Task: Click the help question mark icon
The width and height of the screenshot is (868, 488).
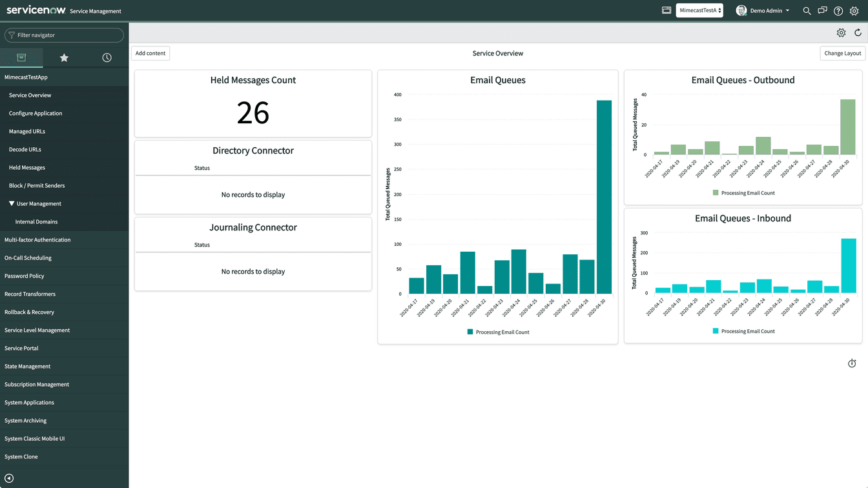Action: pos(838,11)
